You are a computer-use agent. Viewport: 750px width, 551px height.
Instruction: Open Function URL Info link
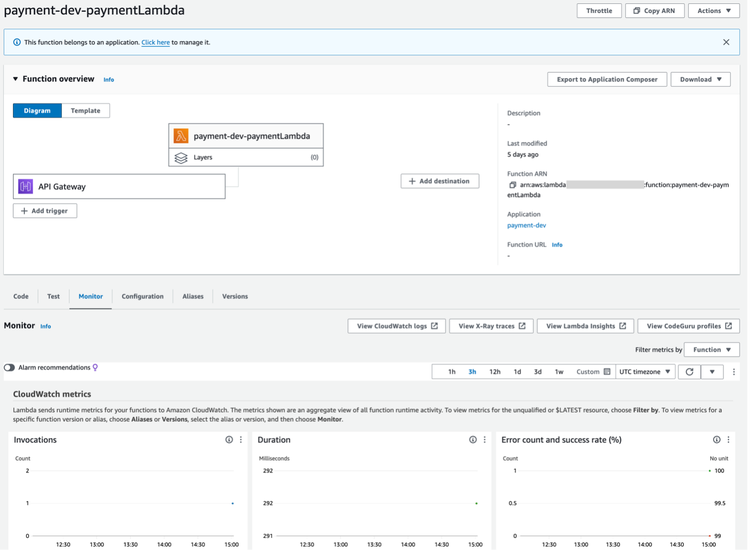pyautogui.click(x=557, y=245)
